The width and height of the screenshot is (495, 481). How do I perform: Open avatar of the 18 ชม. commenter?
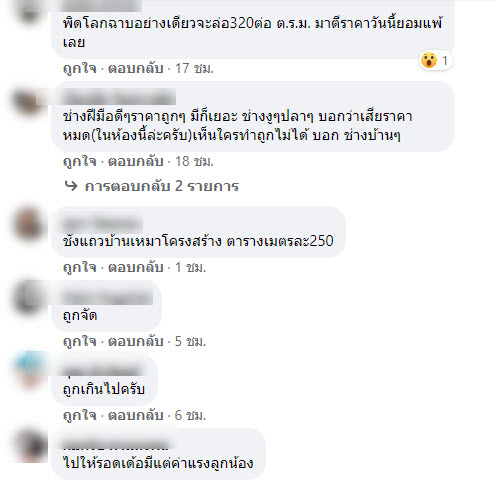30,103
